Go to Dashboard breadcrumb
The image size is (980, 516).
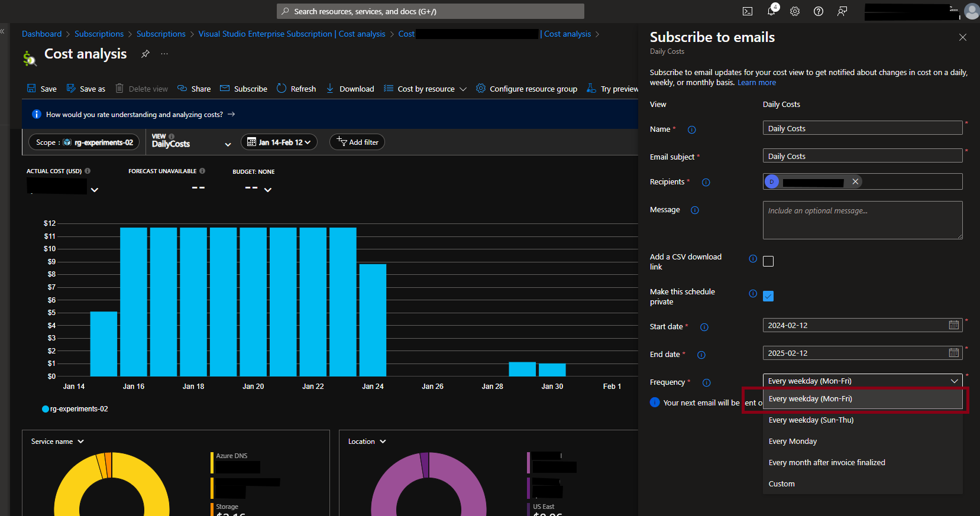(41, 34)
